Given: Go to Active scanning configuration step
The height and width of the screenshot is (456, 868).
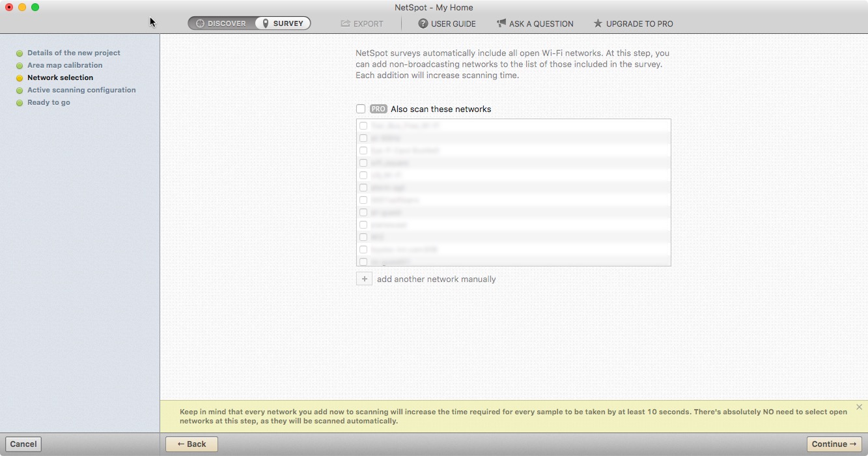Looking at the screenshot, I should pyautogui.click(x=81, y=90).
